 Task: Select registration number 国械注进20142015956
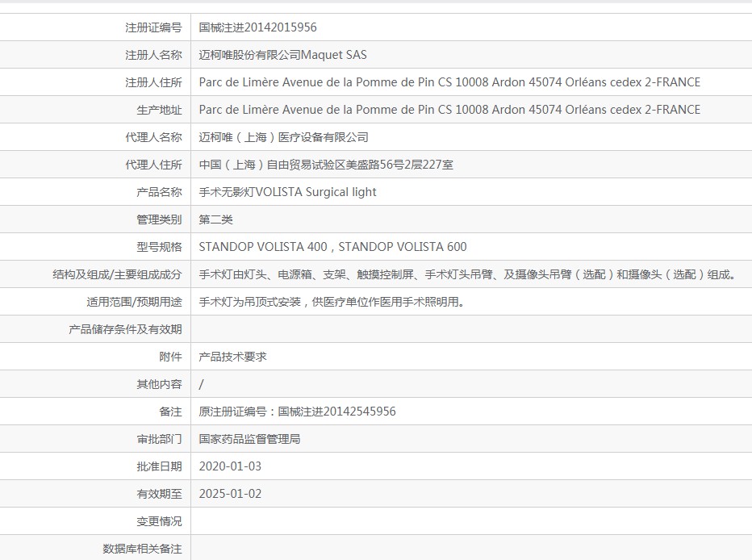(257, 27)
